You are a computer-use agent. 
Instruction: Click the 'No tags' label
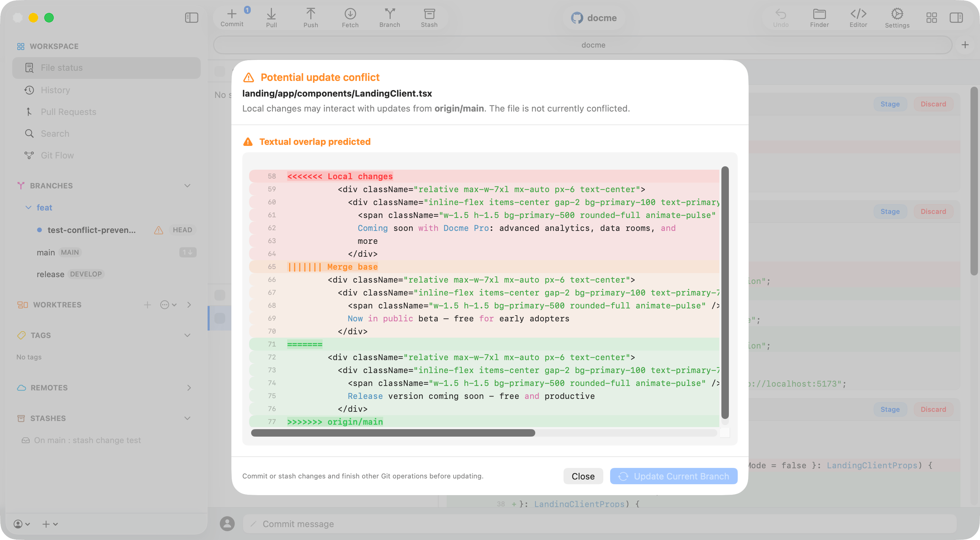point(29,357)
